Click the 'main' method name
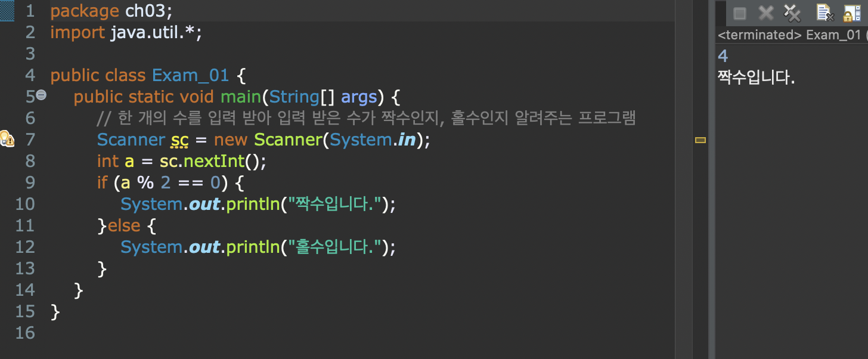The image size is (868, 359). point(241,97)
